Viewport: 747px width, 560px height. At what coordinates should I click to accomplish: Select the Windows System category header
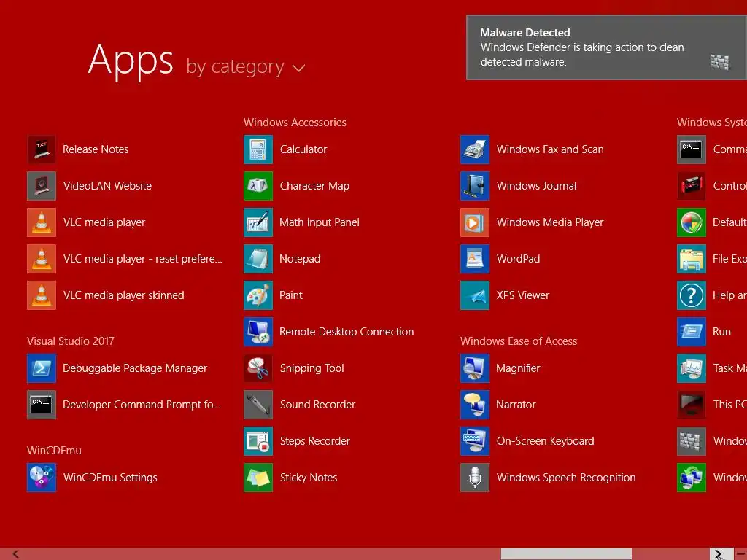[x=712, y=122]
